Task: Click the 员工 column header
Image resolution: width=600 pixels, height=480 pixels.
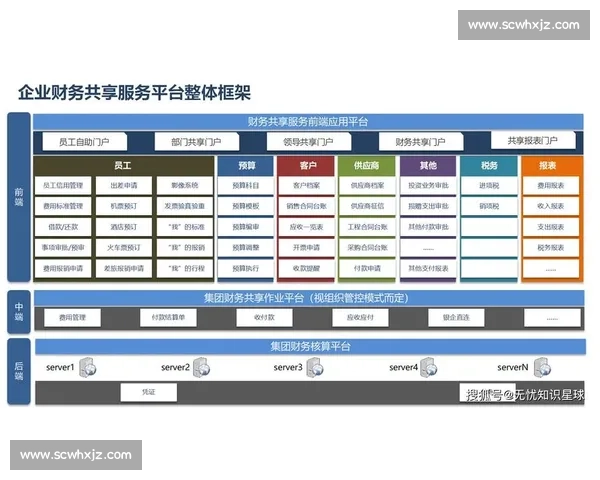Action: point(123,165)
